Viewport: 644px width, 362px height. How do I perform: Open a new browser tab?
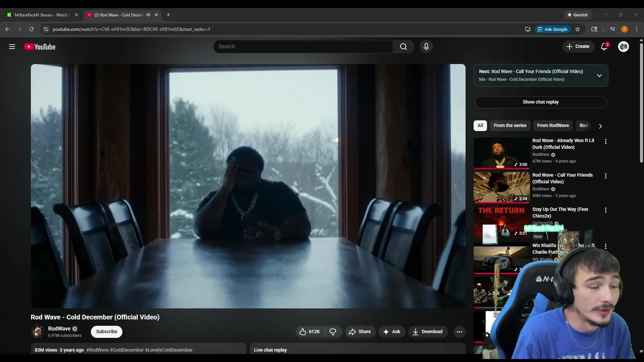point(168,15)
